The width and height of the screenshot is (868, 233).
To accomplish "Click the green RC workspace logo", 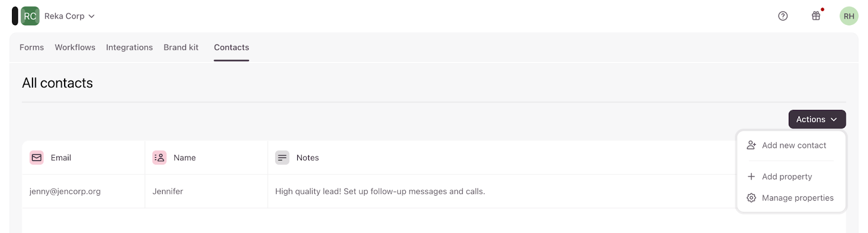I will pos(30,16).
